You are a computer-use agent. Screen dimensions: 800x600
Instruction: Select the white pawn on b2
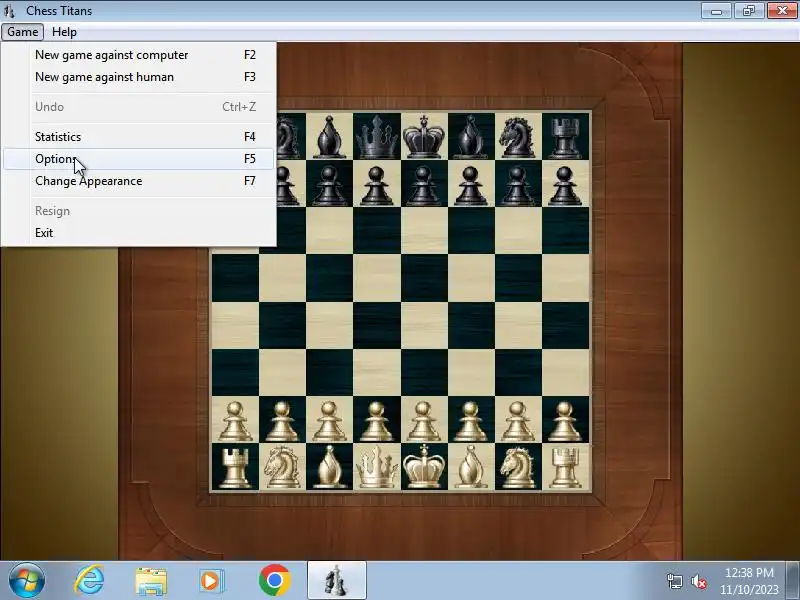point(282,421)
